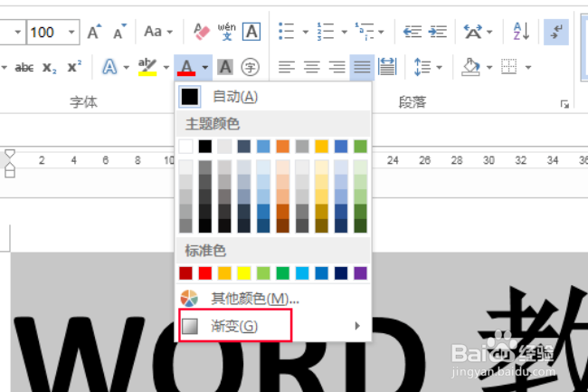Screen dimensions: 588x392
Task: Expand the highlight color dropdown arrow
Action: point(166,68)
